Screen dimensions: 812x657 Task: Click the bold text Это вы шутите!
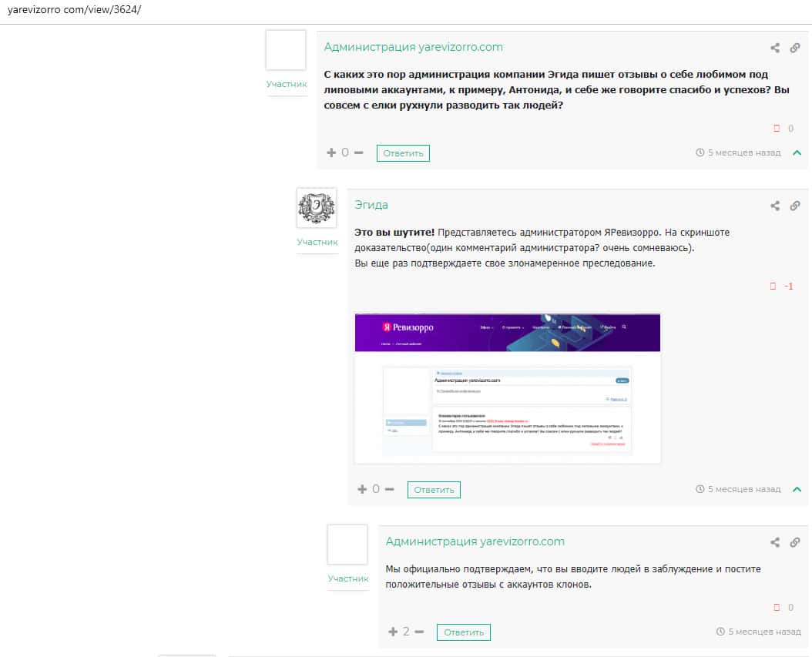394,233
